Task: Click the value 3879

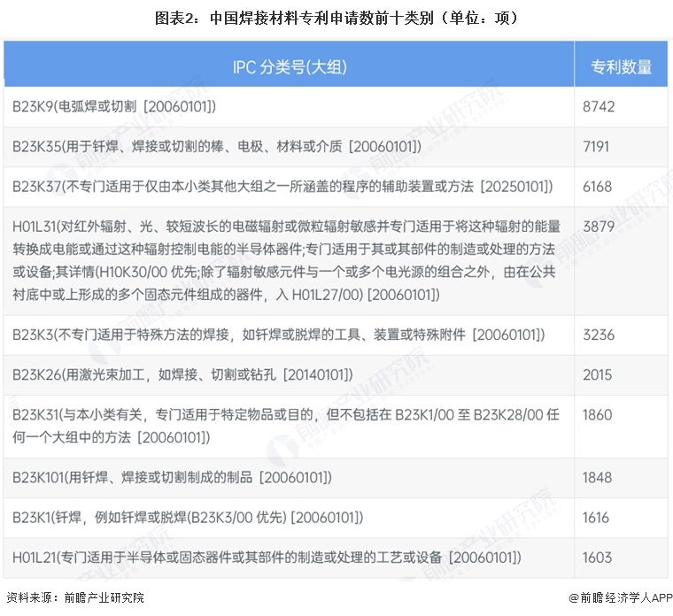Action: [599, 227]
